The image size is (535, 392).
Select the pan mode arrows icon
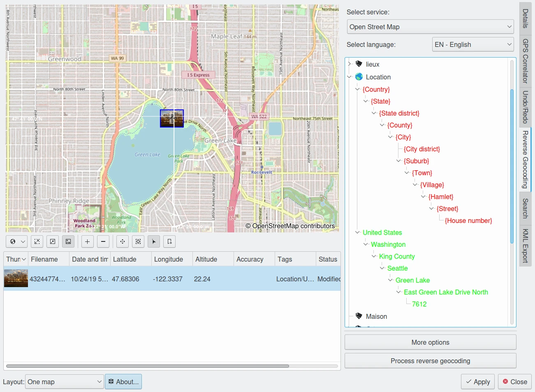tap(123, 242)
